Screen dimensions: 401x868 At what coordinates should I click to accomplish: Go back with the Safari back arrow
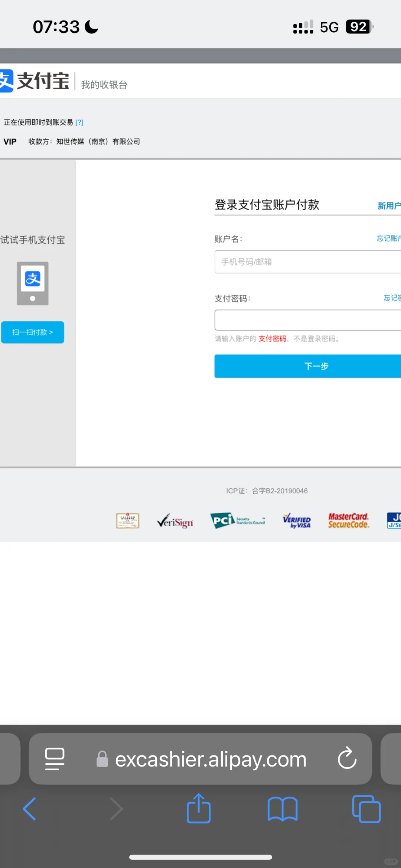[29, 809]
